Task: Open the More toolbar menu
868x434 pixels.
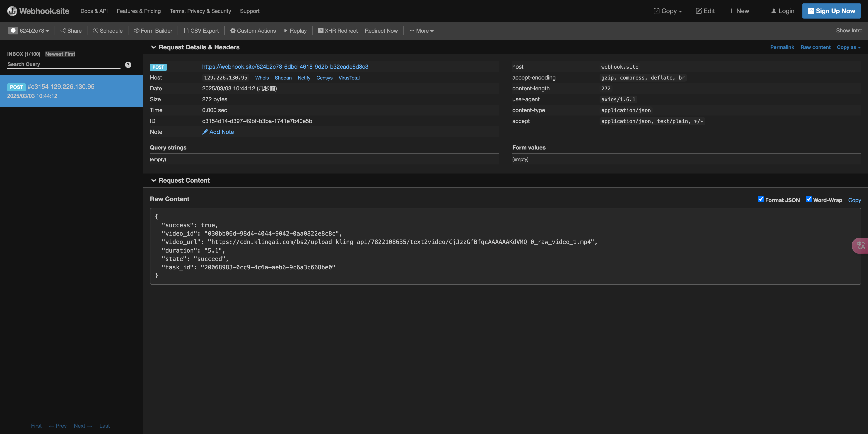Action: pyautogui.click(x=422, y=31)
